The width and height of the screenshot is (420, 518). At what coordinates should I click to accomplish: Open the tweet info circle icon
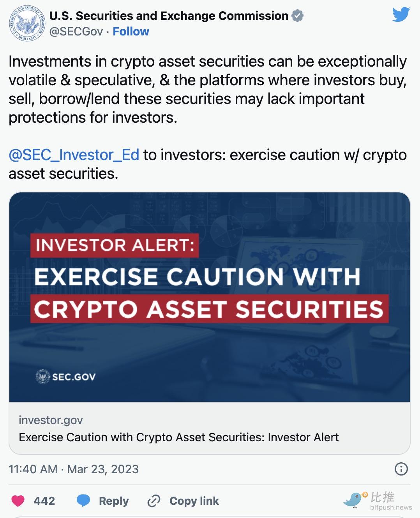click(401, 469)
